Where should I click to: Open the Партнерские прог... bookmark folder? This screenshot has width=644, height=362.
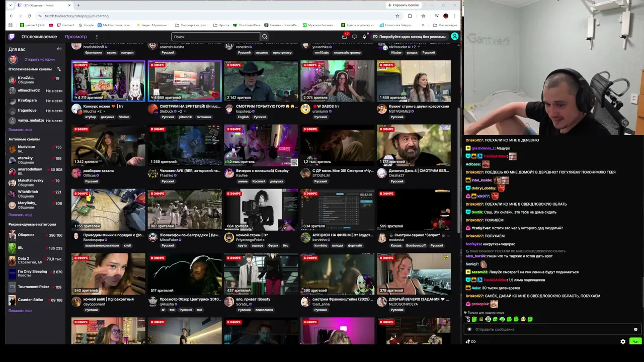point(192,25)
